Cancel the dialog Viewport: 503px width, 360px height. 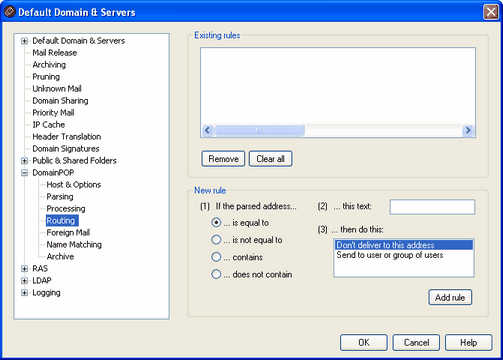point(416,343)
